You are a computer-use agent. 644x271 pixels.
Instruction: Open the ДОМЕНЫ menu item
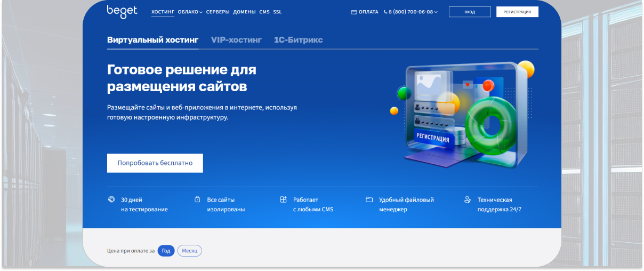(244, 12)
